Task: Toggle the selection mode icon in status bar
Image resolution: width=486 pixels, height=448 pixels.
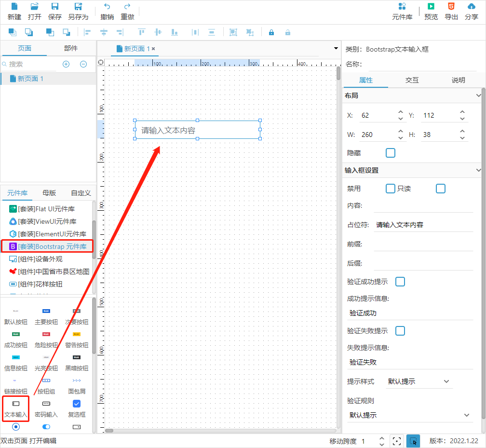Action: click(x=413, y=441)
